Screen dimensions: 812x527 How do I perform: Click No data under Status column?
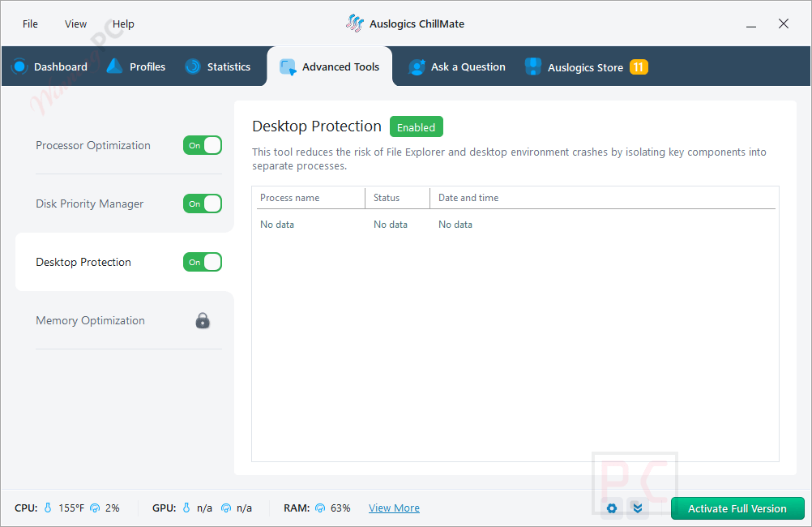pyautogui.click(x=391, y=225)
